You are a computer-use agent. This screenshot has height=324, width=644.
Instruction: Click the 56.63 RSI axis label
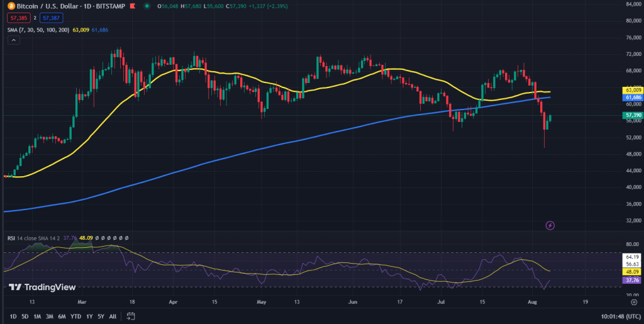632,264
